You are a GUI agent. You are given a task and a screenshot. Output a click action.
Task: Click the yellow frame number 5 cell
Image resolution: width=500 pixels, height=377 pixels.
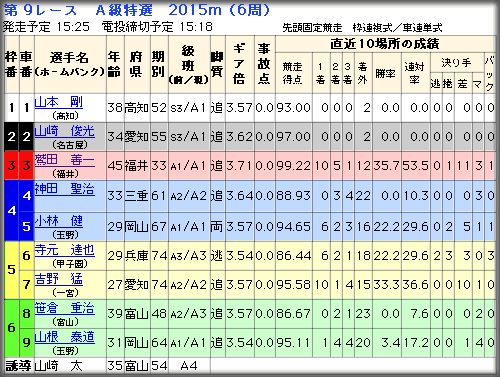click(x=12, y=270)
